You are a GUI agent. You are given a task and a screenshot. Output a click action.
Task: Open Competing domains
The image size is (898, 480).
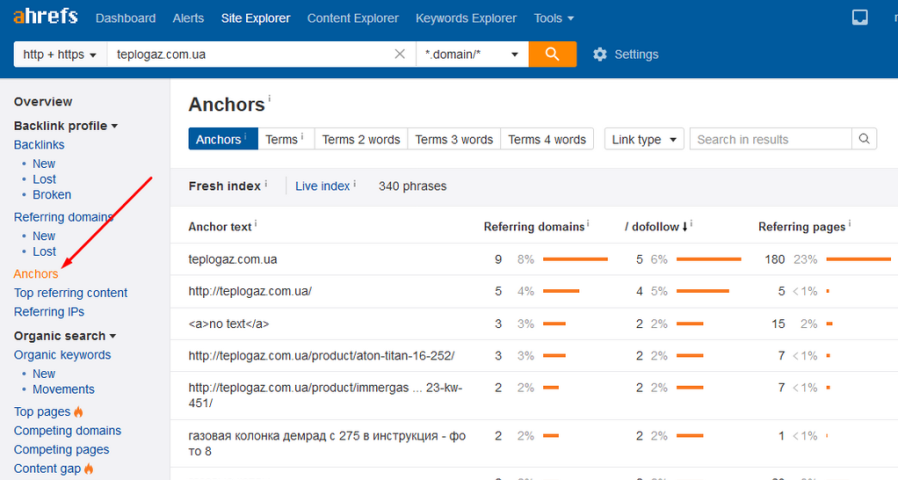(x=68, y=431)
